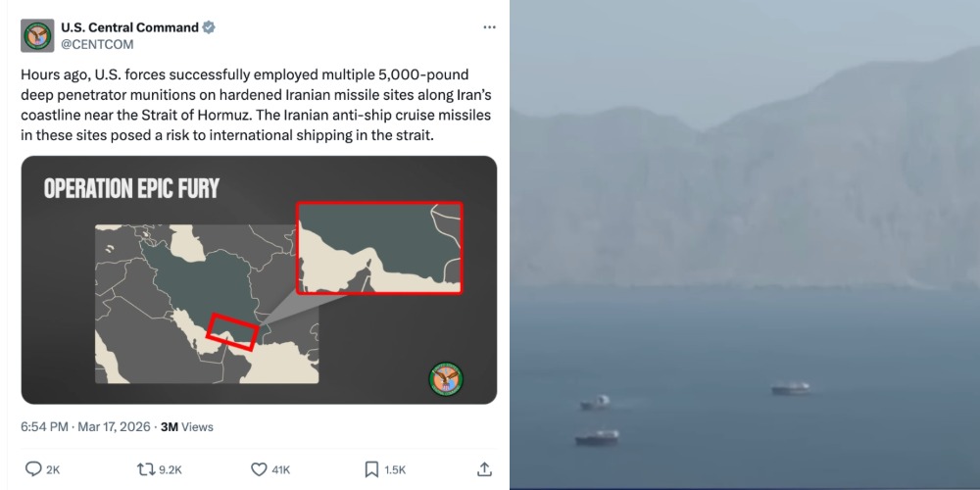Image resolution: width=980 pixels, height=490 pixels.
Task: Toggle the bookmark icon on the post
Action: (x=371, y=469)
